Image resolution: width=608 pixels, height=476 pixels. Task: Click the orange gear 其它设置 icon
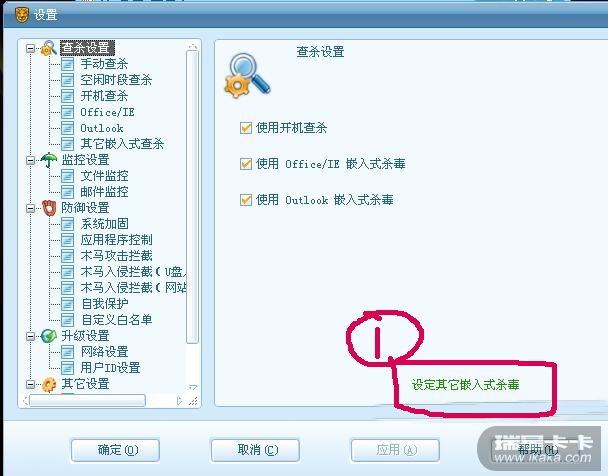click(x=49, y=384)
